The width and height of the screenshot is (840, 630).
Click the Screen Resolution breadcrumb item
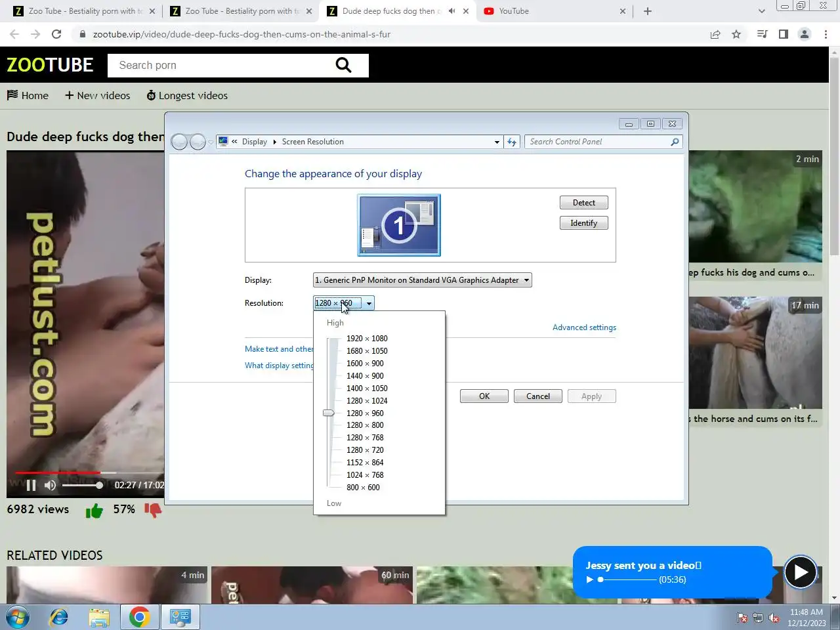(312, 142)
